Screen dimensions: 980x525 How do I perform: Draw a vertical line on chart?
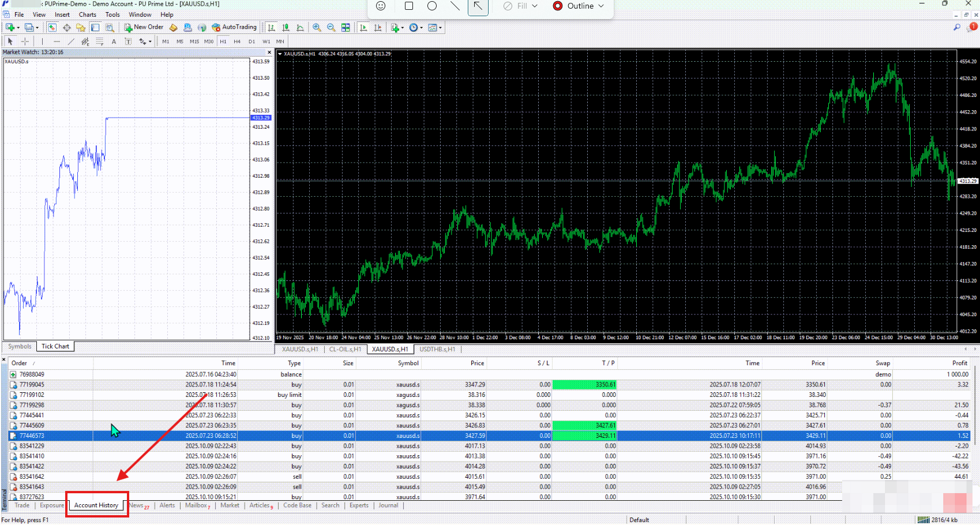[x=42, y=42]
